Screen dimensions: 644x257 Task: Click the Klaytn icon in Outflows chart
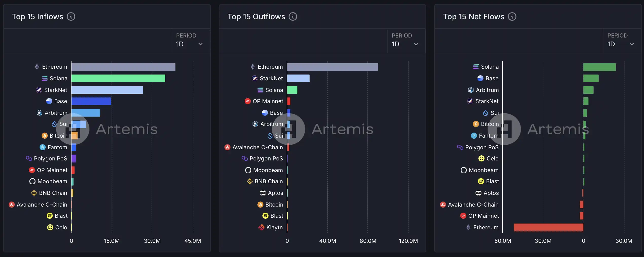261,228
